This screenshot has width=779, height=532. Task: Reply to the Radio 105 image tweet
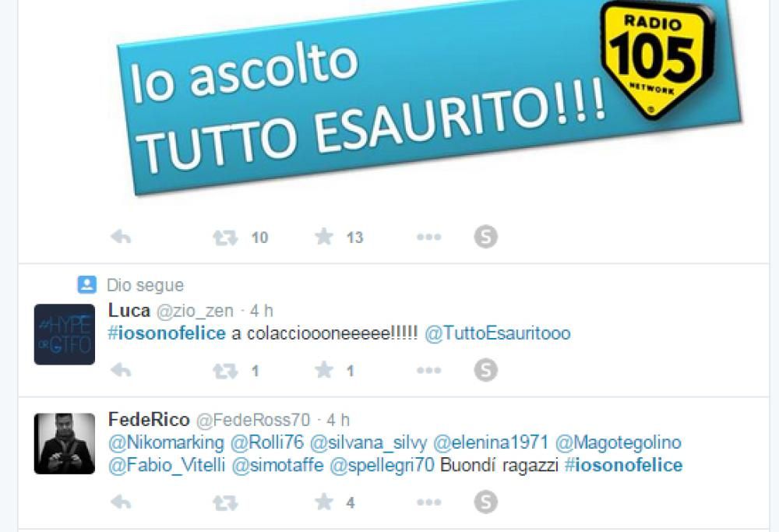tap(121, 237)
